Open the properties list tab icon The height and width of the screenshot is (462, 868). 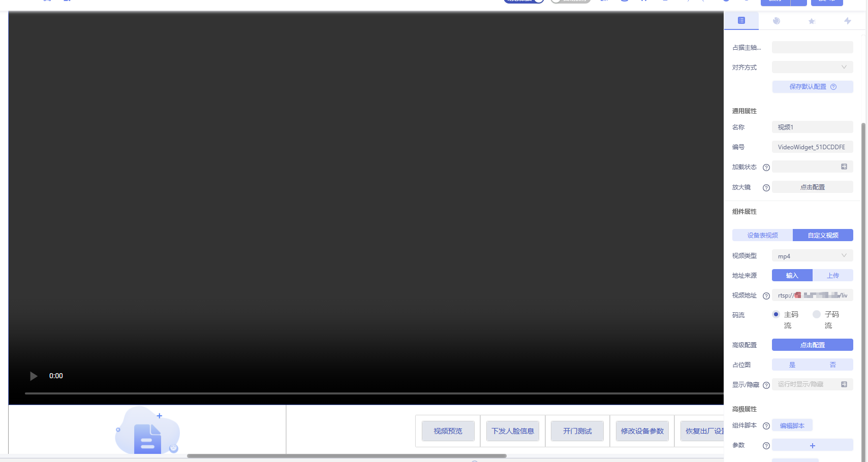pyautogui.click(x=741, y=20)
